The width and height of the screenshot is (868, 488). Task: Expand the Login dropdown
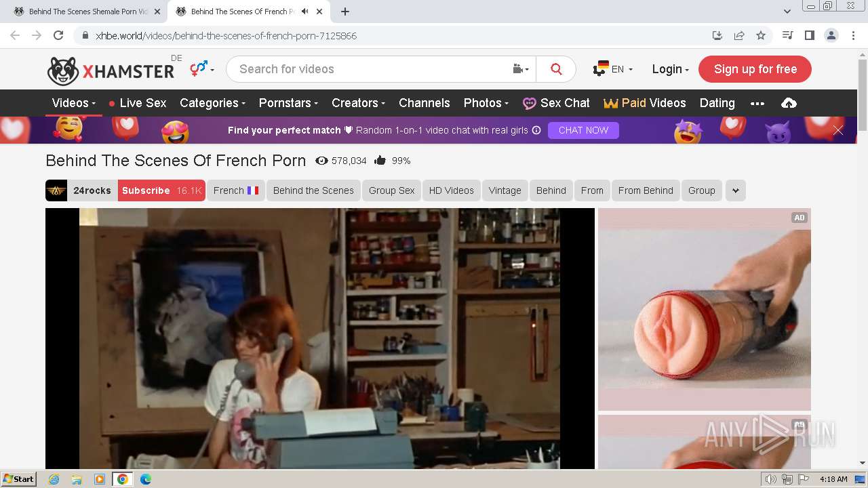coord(671,69)
